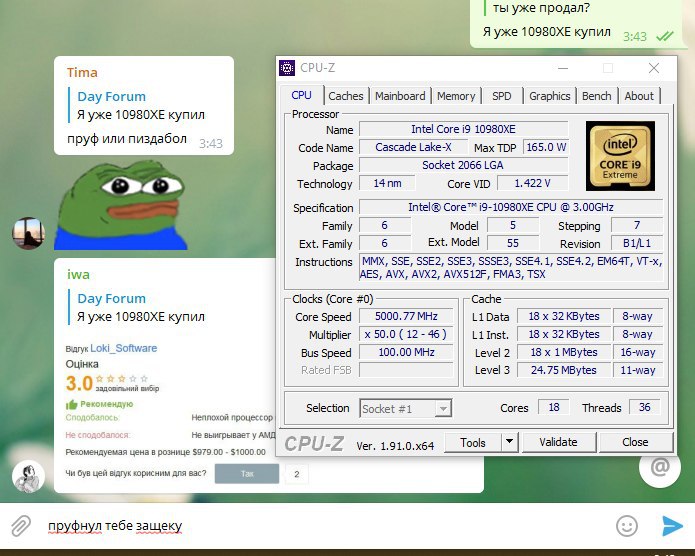This screenshot has width=695, height=556.
Task: Click the round @ mentions button
Action: click(x=660, y=467)
